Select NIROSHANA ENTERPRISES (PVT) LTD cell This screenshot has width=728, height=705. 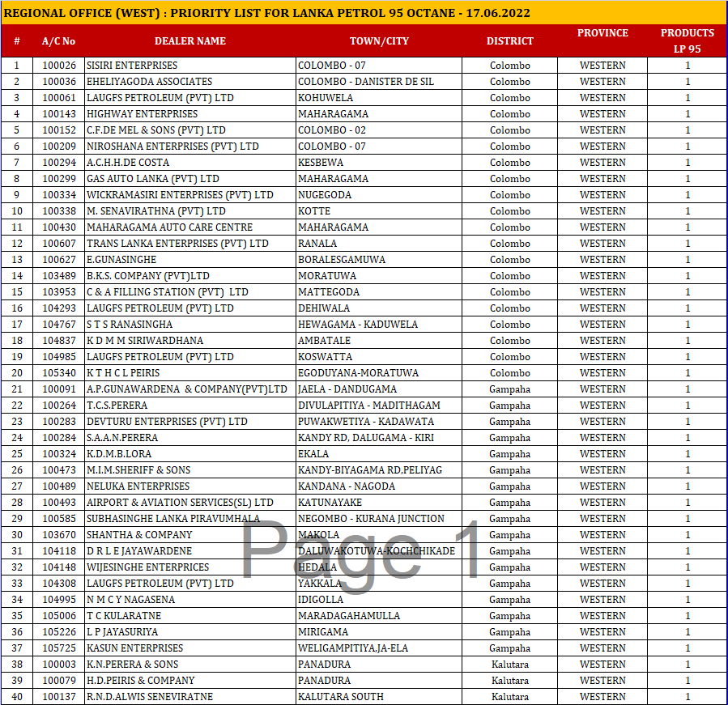(189, 147)
